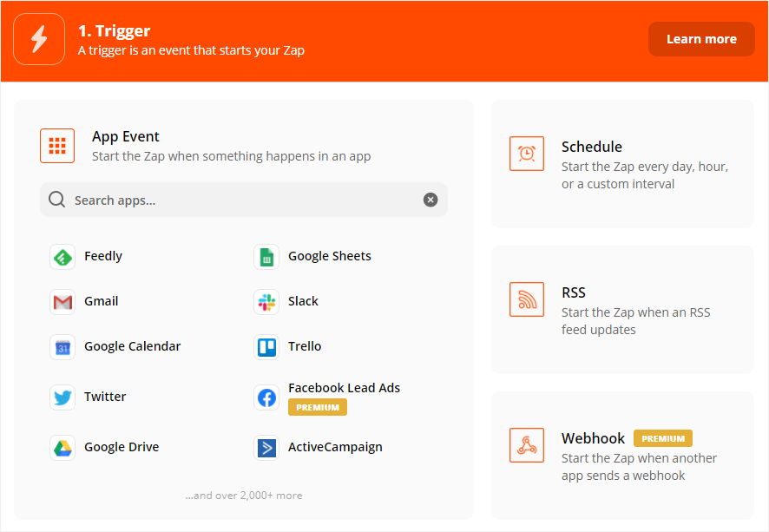This screenshot has width=769, height=532.
Task: Open the Learn more button
Action: 701,39
